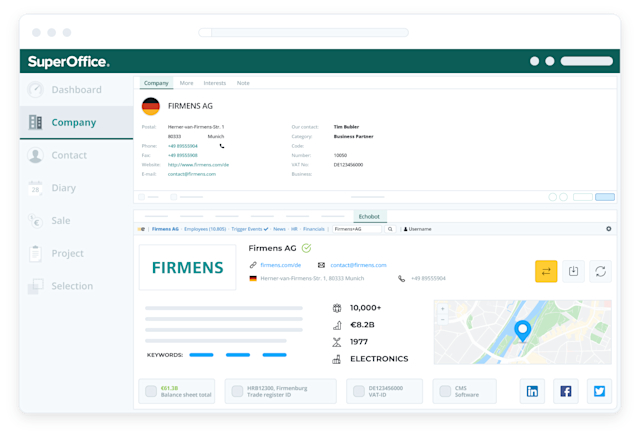Open the Facebook page icon

(x=566, y=391)
